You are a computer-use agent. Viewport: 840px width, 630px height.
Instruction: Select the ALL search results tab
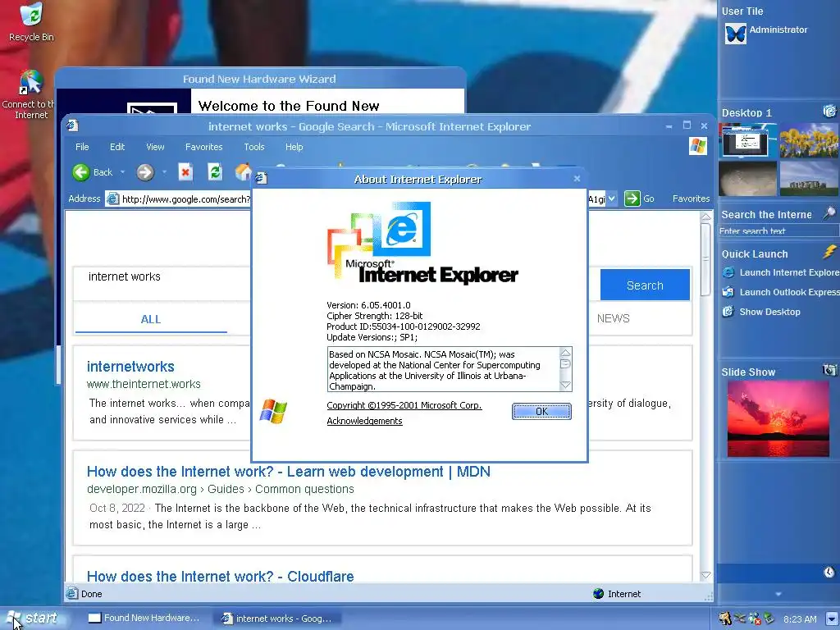[151, 319]
